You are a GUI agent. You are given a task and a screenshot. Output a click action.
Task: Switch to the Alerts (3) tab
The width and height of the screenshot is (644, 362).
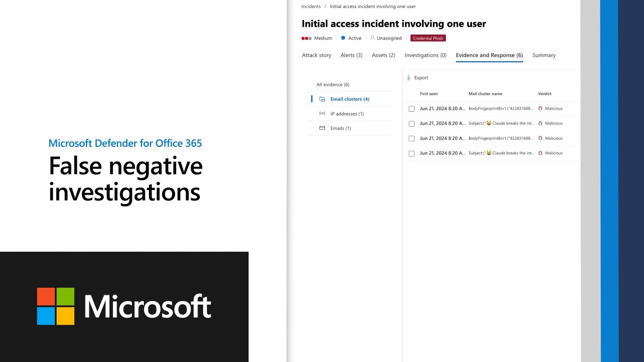[351, 55]
